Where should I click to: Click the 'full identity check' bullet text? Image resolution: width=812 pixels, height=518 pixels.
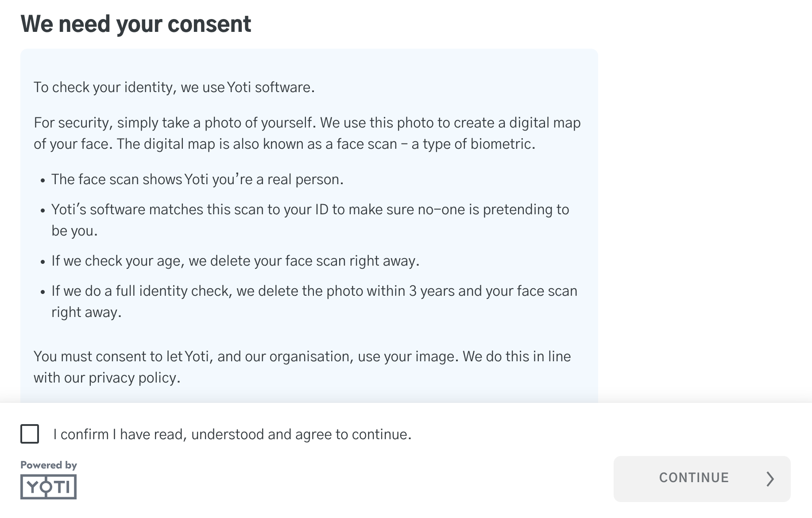tap(314, 291)
